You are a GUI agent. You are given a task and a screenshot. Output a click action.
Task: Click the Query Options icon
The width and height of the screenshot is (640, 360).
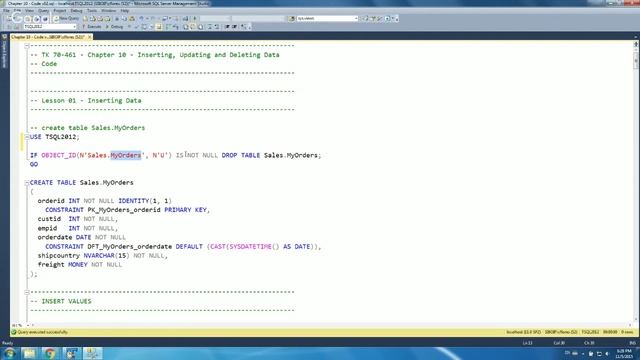pyautogui.click(x=151, y=27)
